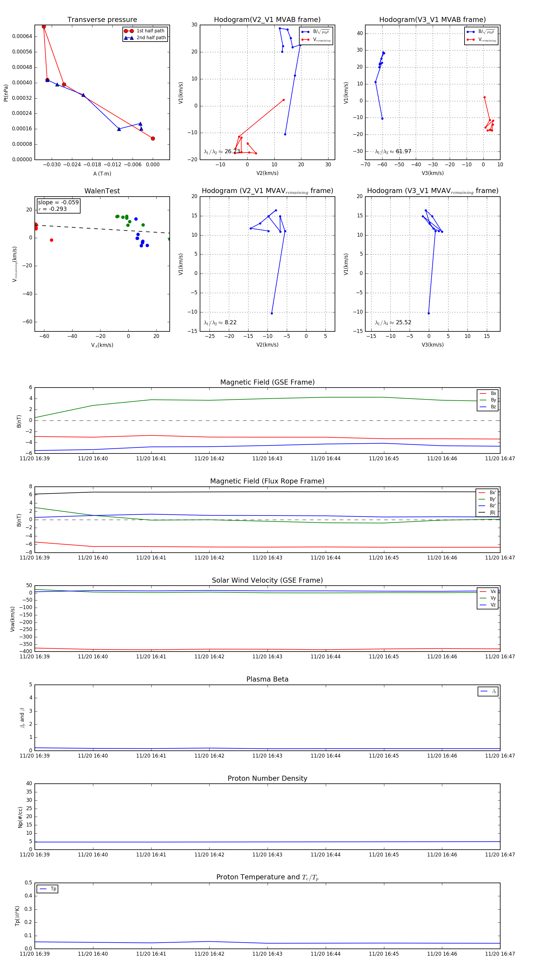Click the 'Transverse pressure' plot title
The height and width of the screenshot is (980, 535).
(102, 20)
